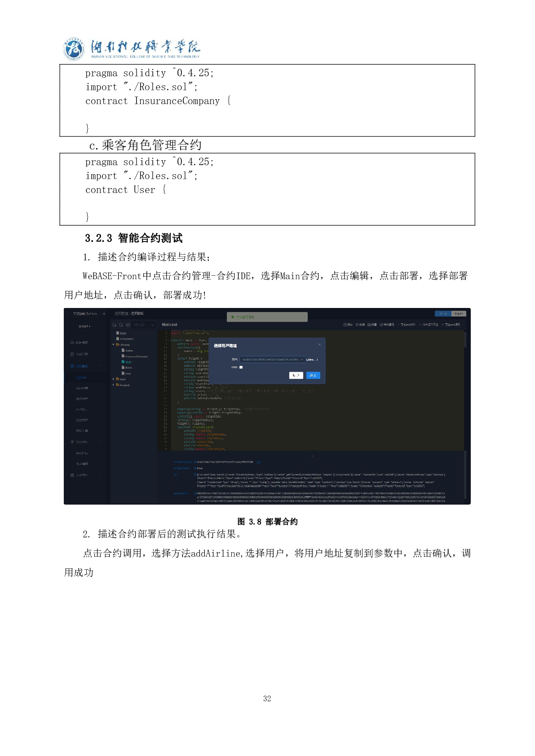Click the white cancel button in dialog

[x=296, y=375]
